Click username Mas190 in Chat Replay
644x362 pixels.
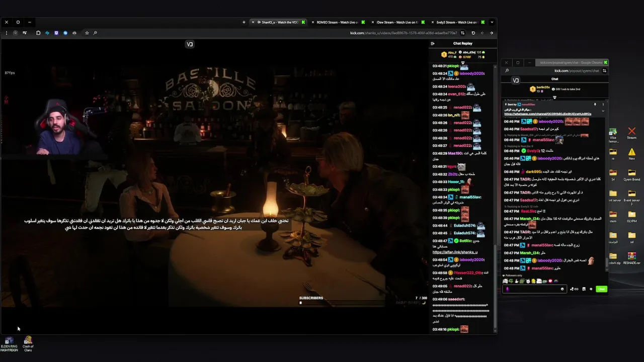point(455,153)
